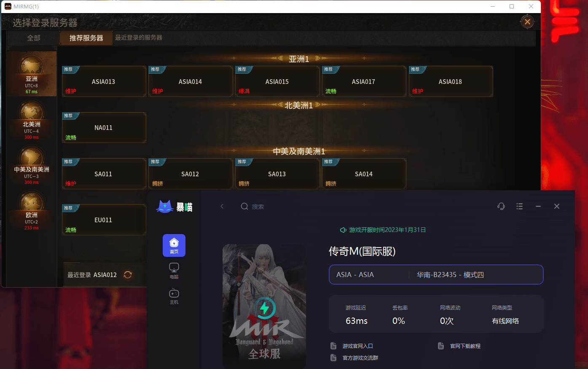The width and height of the screenshot is (588, 369).
Task: Select the Central and South America region icon
Action: [x=32, y=156]
